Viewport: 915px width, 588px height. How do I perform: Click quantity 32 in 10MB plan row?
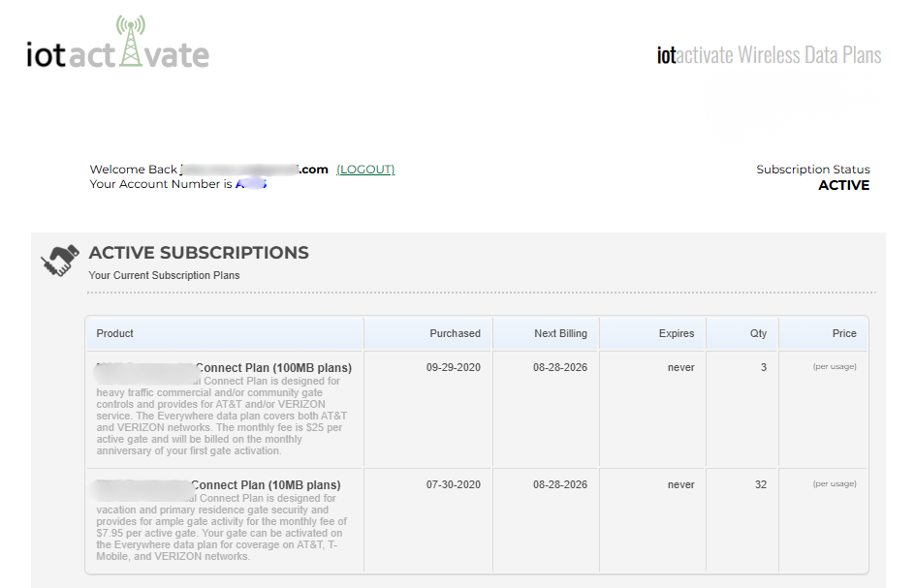pyautogui.click(x=761, y=484)
